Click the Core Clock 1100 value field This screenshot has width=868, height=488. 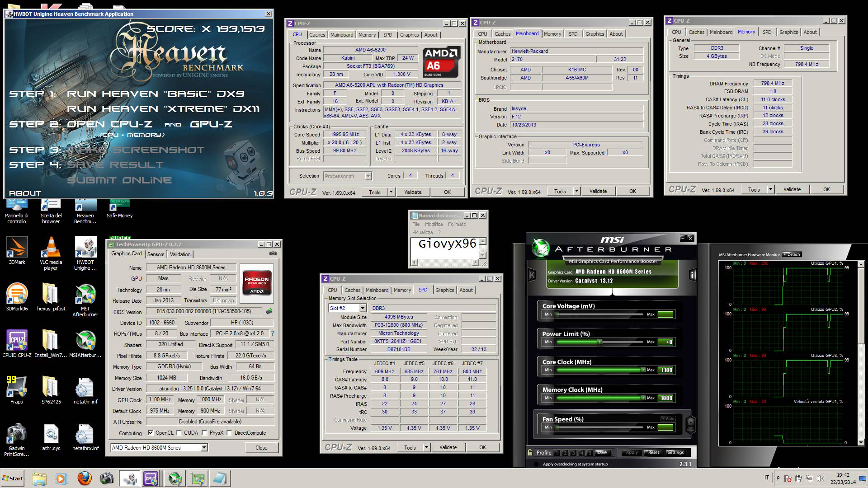[x=665, y=370]
